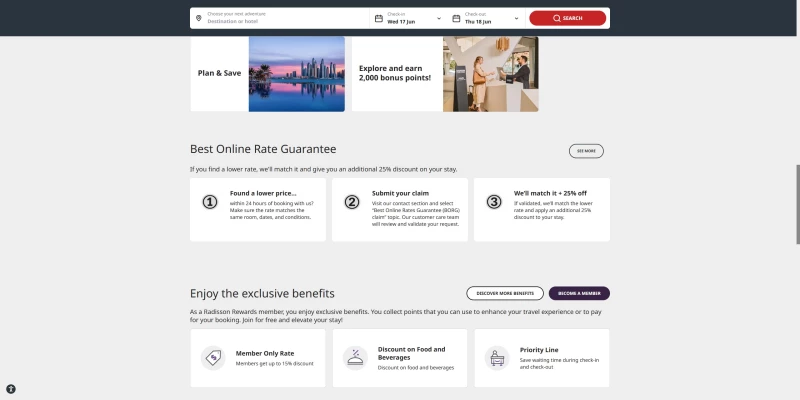Click the page vertical scrollbar thumb
The width and height of the screenshot is (800, 400).
[797, 204]
